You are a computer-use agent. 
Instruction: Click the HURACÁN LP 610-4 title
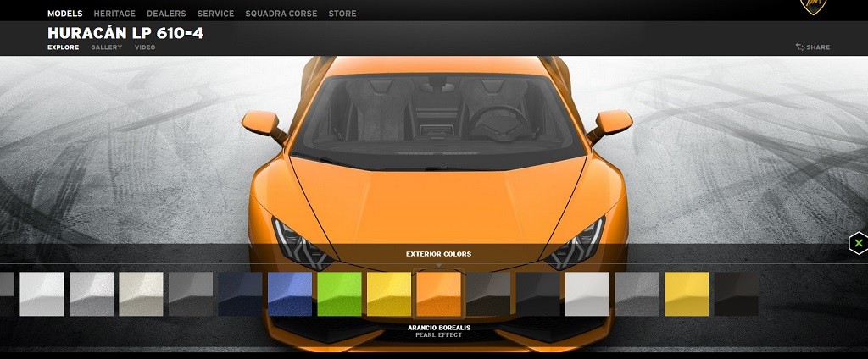125,33
